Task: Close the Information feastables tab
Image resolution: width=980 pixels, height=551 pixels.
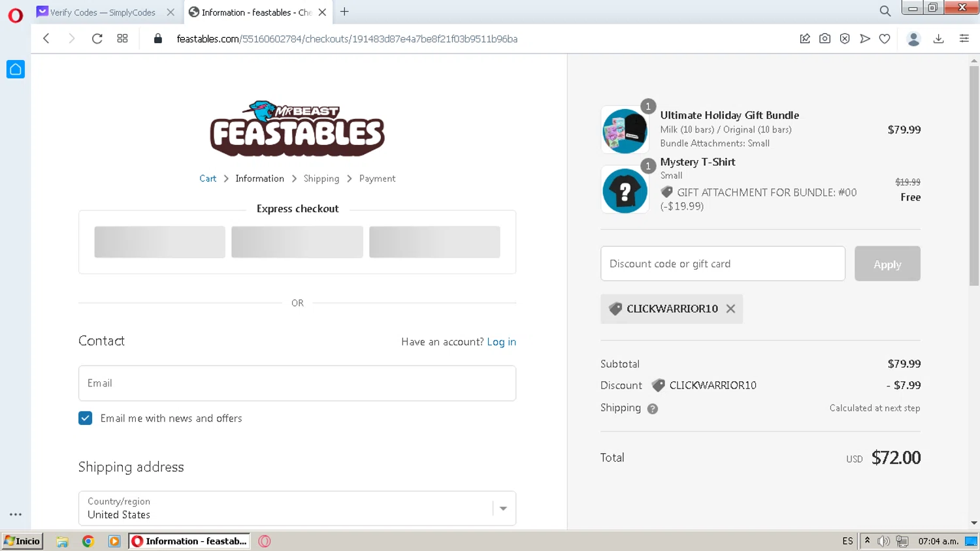Action: pos(322,12)
